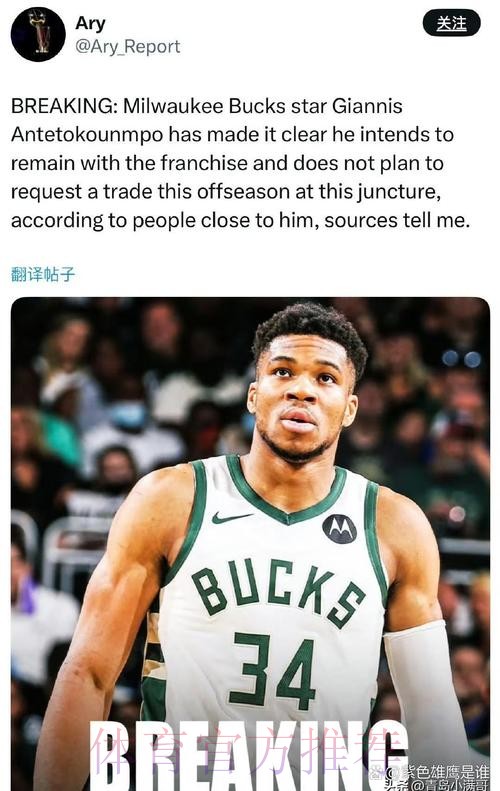Click the large BREAKING image overlay text

pyautogui.click(x=250, y=757)
